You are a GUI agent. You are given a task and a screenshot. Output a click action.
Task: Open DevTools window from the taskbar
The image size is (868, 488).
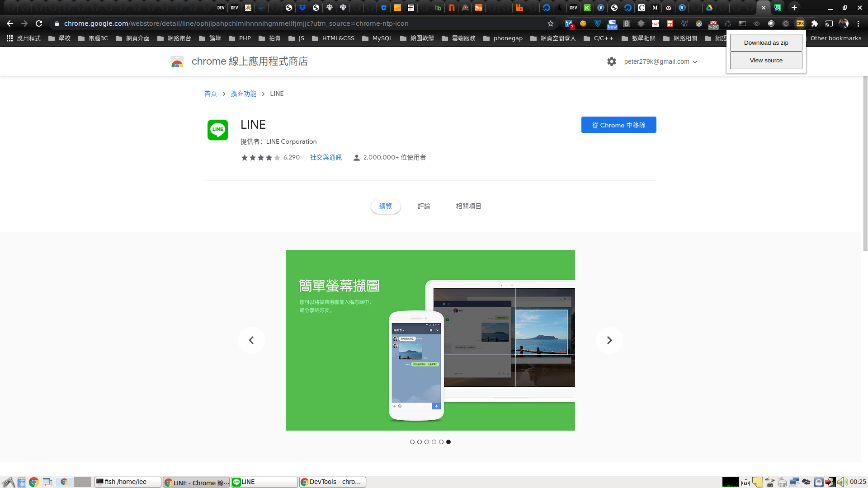tap(332, 482)
